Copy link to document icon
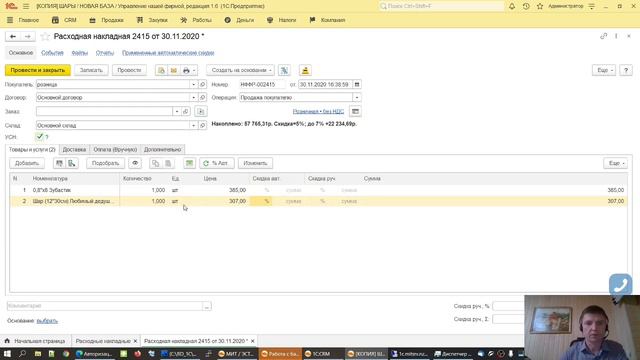The width and height of the screenshot is (640, 360). pyautogui.click(x=604, y=36)
